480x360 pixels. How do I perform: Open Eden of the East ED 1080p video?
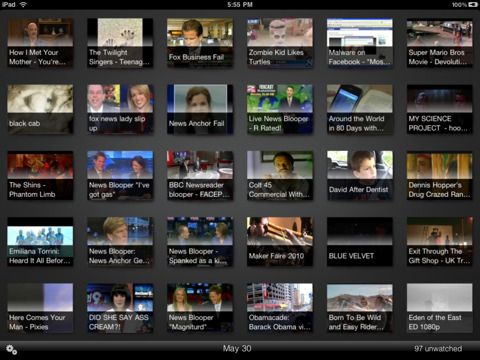click(439, 308)
